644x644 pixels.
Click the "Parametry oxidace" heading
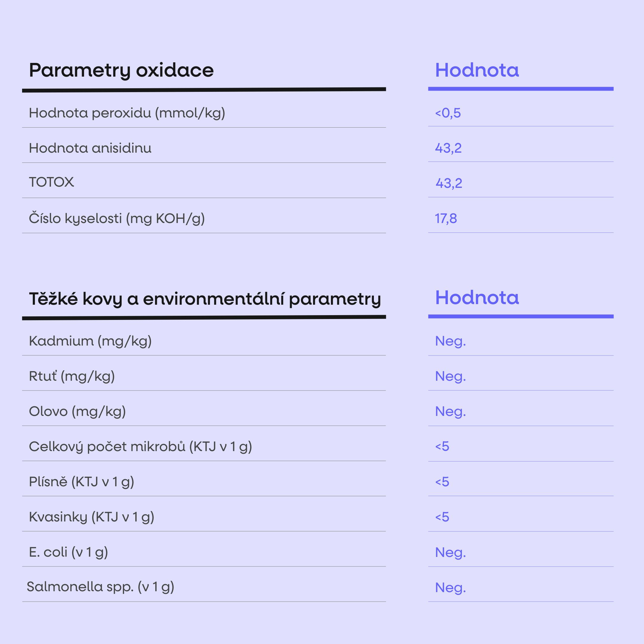pos(121,70)
